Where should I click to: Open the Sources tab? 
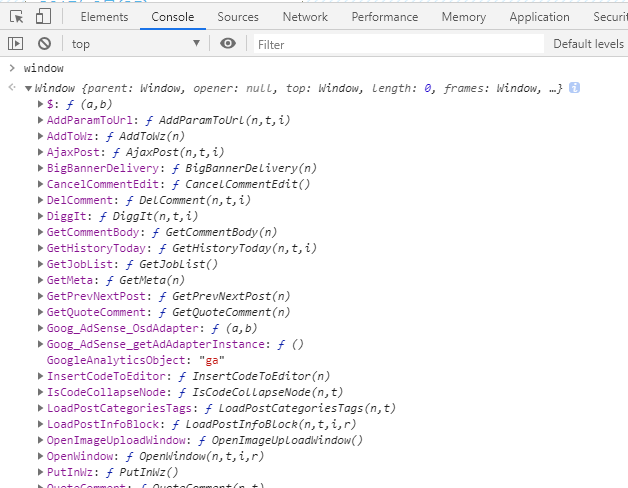[238, 17]
